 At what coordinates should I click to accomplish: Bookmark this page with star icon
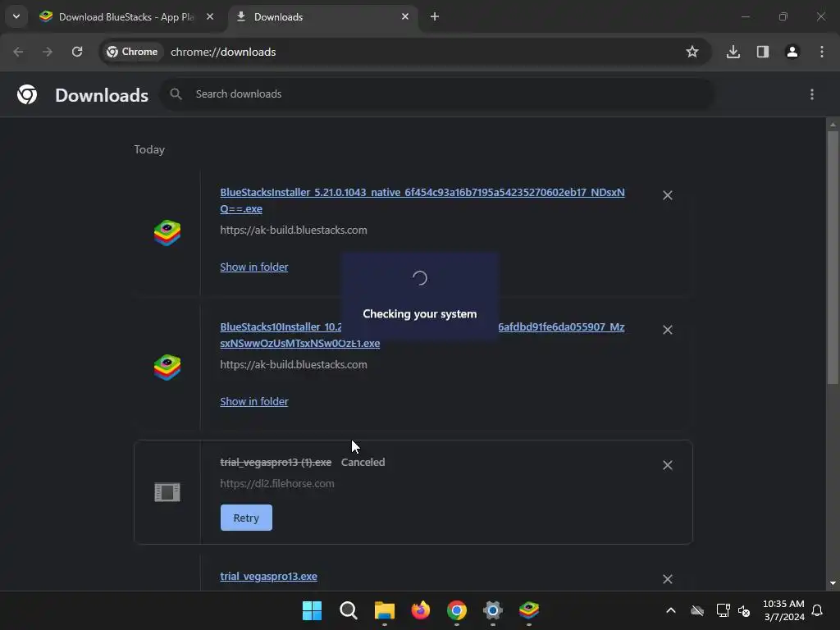tap(692, 52)
